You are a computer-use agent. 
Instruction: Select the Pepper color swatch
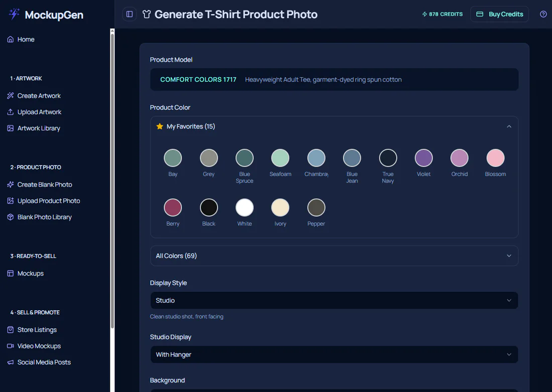click(x=316, y=208)
